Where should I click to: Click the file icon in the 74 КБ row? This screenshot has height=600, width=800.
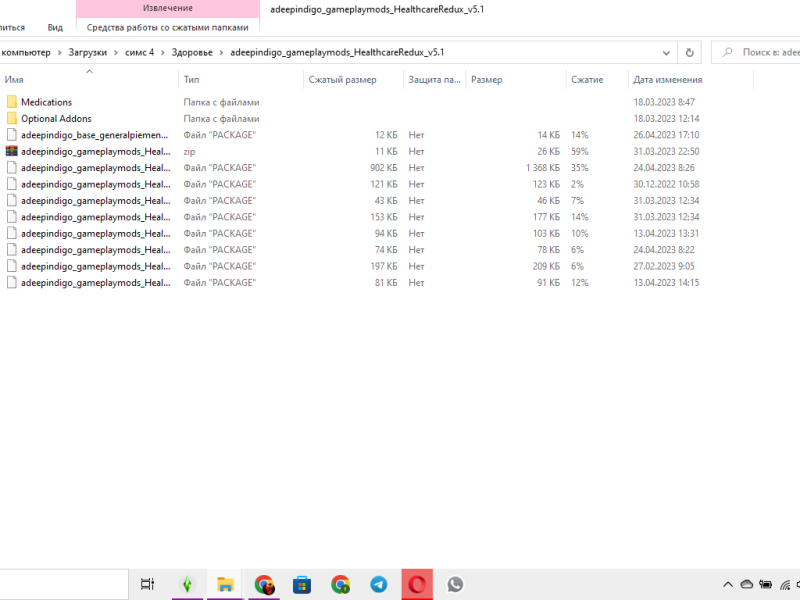point(12,249)
